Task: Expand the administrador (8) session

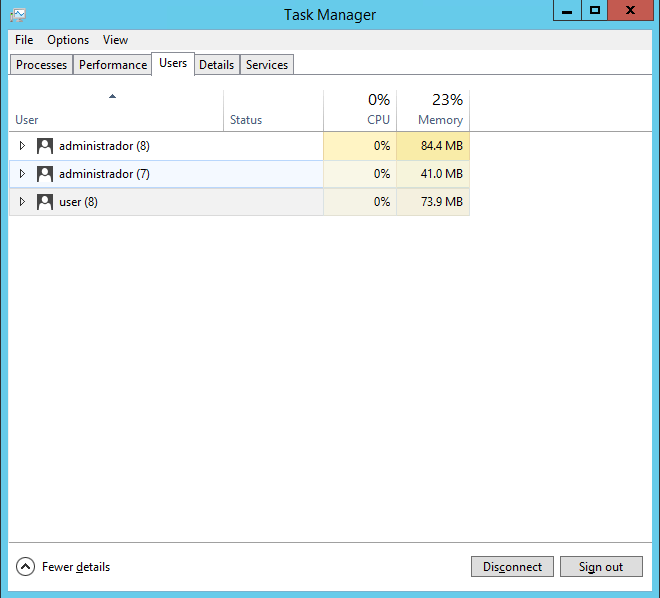Action: tap(22, 146)
